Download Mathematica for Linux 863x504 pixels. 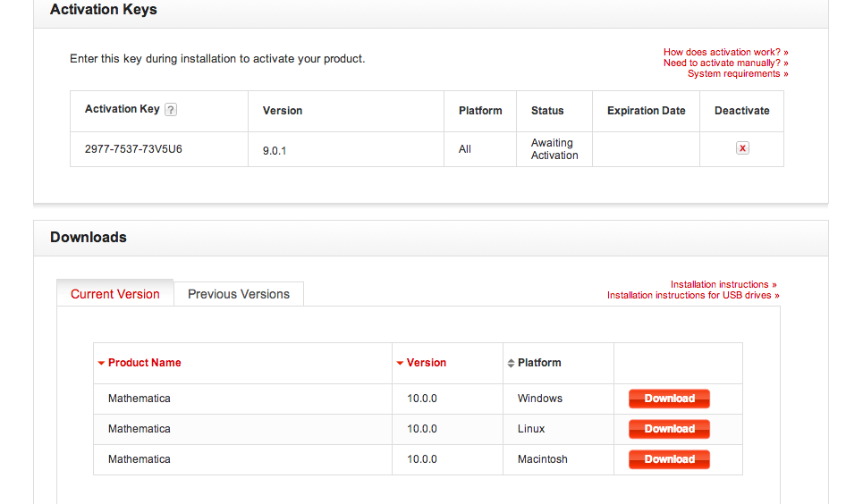tap(669, 429)
